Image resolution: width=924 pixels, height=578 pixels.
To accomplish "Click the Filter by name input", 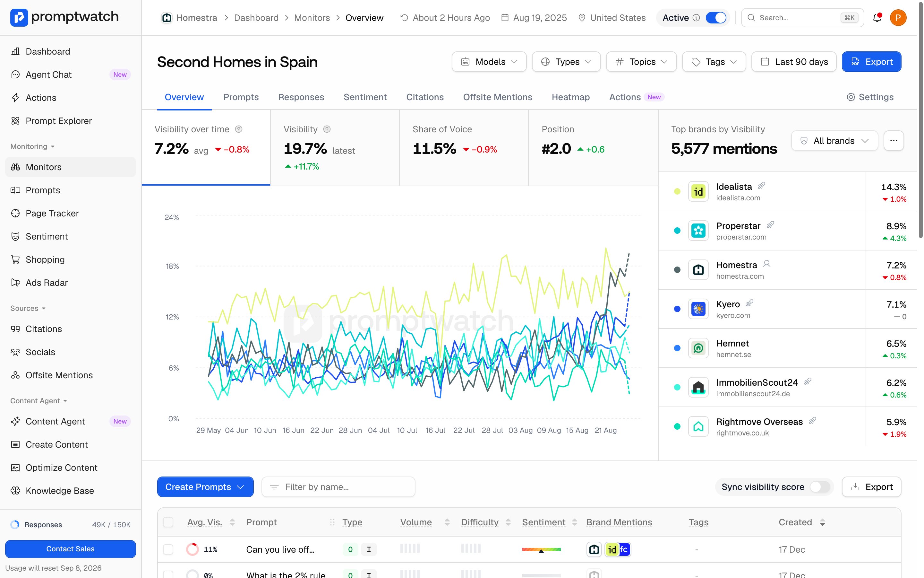I will click(338, 486).
